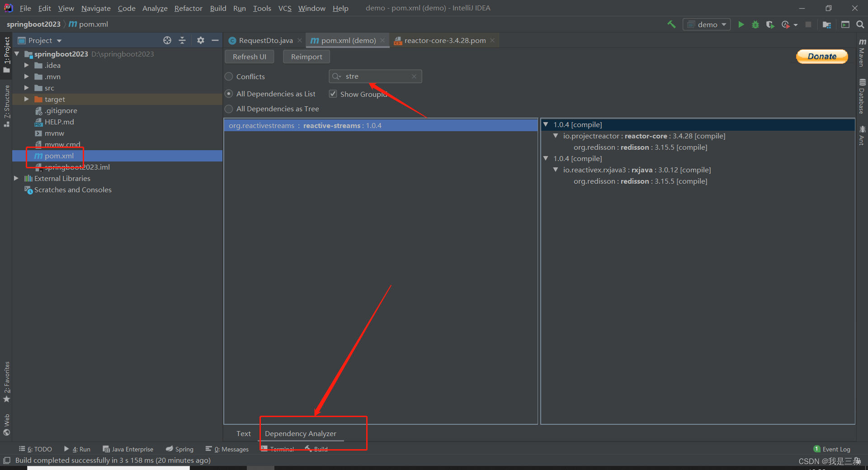Select redisson 3.15.5 under reactor-core

click(640, 147)
